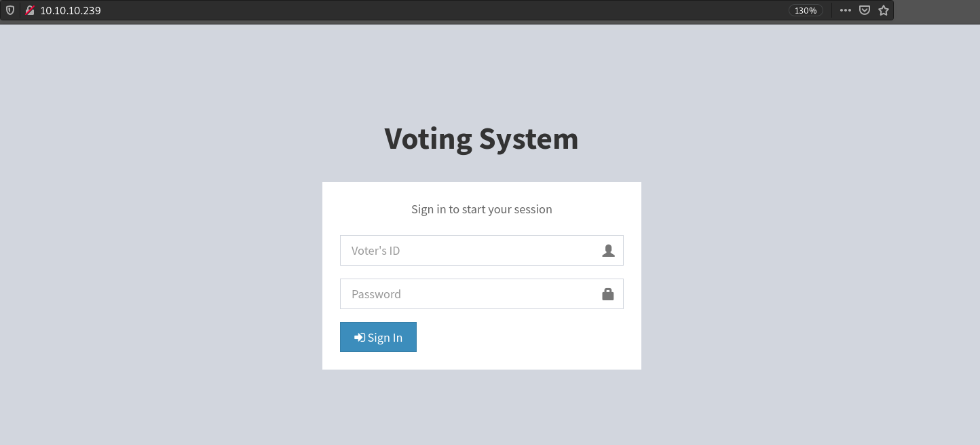980x445 pixels.
Task: Click empty URL bar area before zoom badge
Action: 441,10
